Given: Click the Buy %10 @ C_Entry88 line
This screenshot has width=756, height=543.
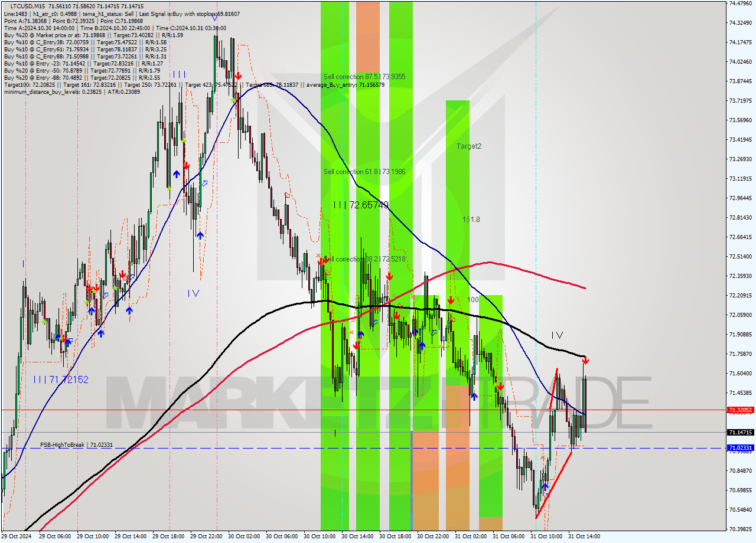Looking at the screenshot, I should point(85,56).
